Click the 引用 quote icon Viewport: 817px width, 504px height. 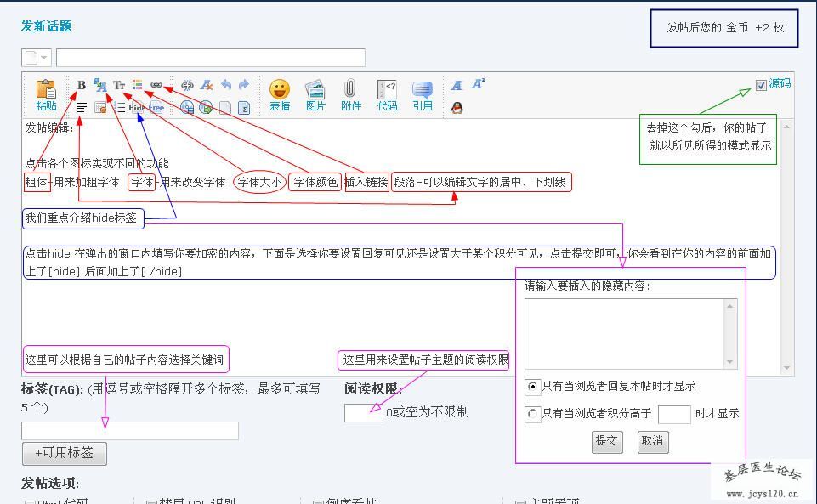pos(423,94)
